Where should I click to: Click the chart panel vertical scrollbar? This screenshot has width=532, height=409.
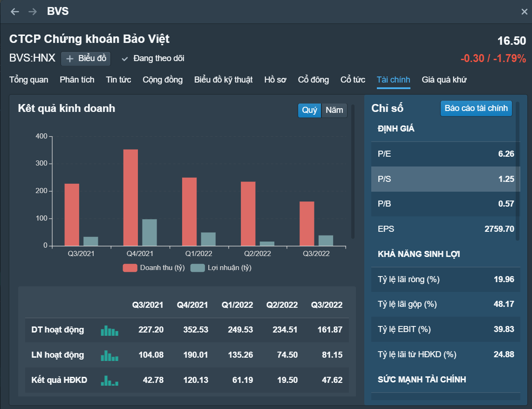coord(353,172)
